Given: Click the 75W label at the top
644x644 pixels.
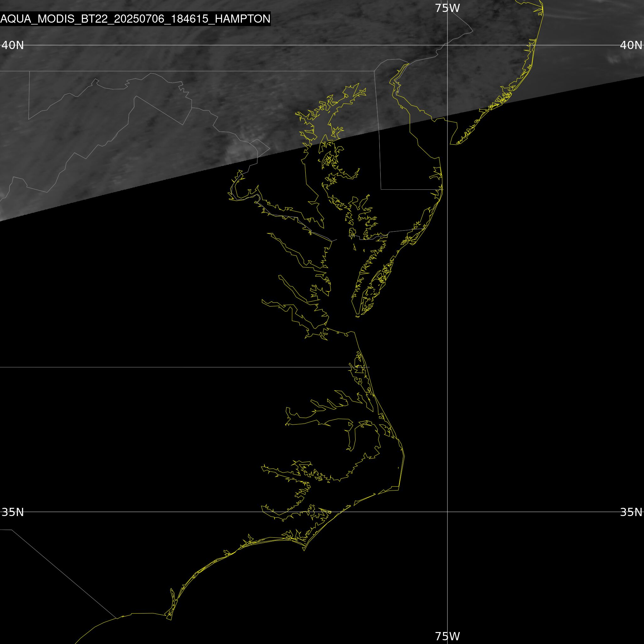Looking at the screenshot, I should click(x=447, y=8).
